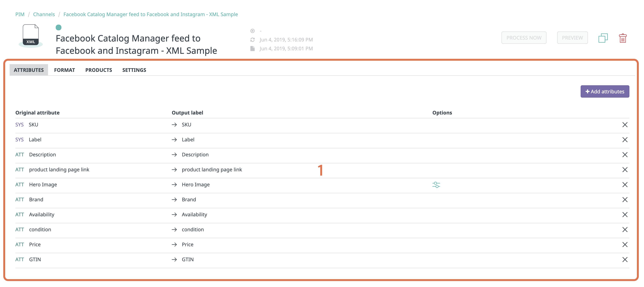Edit the Brand output label

tap(189, 200)
